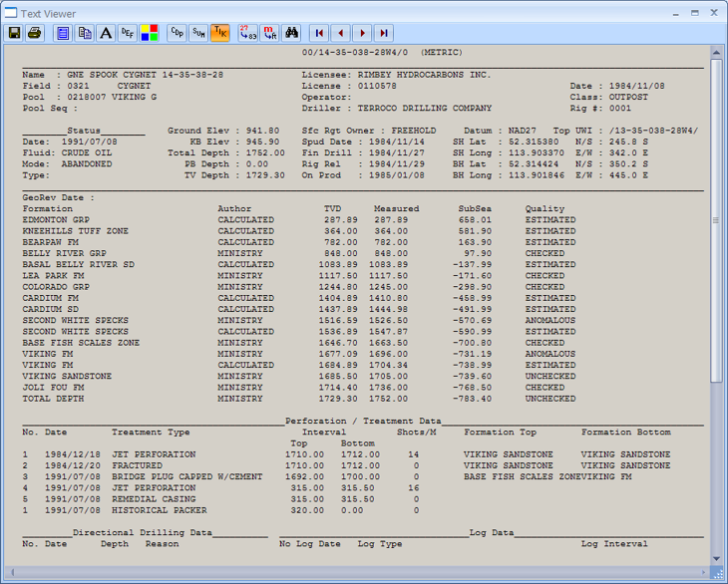Click mode value 'ABANDONED'

(x=87, y=163)
